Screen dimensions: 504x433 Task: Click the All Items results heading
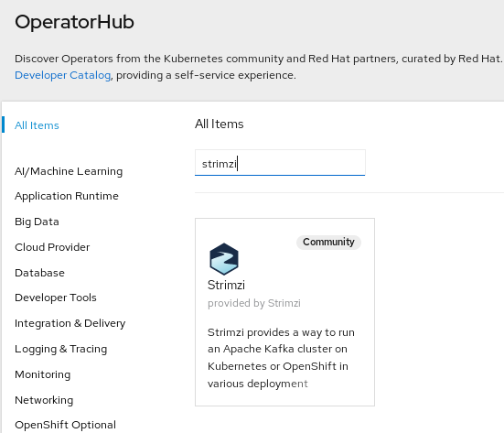pyautogui.click(x=220, y=124)
